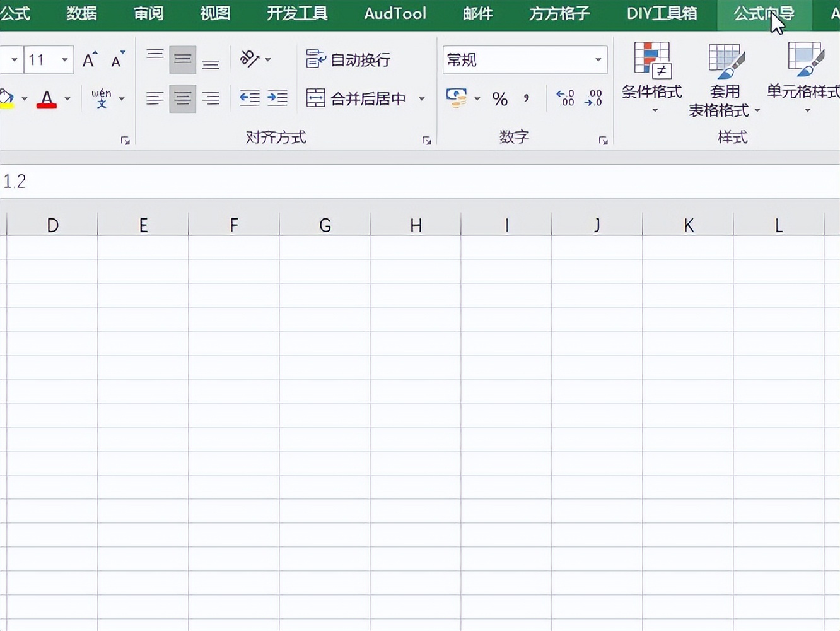Open the font size dropdown
The image size is (840, 631).
pyautogui.click(x=66, y=59)
